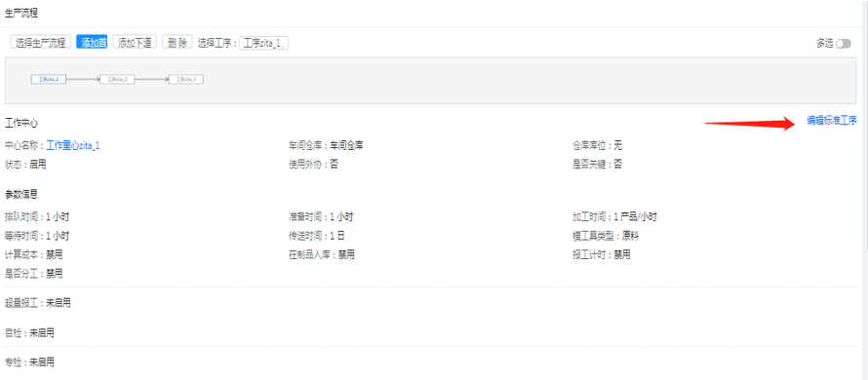This screenshot has width=868, height=380.
Task: Select the 工序zita_3 node in the flow diagram
Action: point(186,80)
